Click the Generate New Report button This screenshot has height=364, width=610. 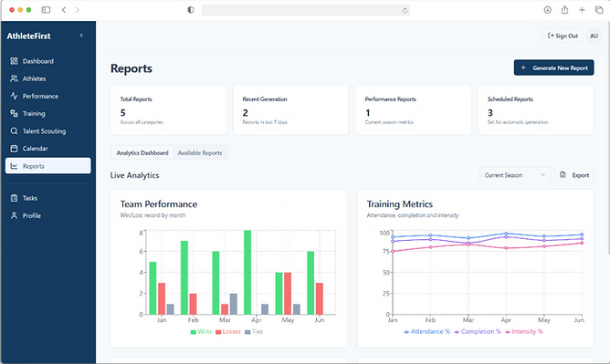pyautogui.click(x=553, y=68)
